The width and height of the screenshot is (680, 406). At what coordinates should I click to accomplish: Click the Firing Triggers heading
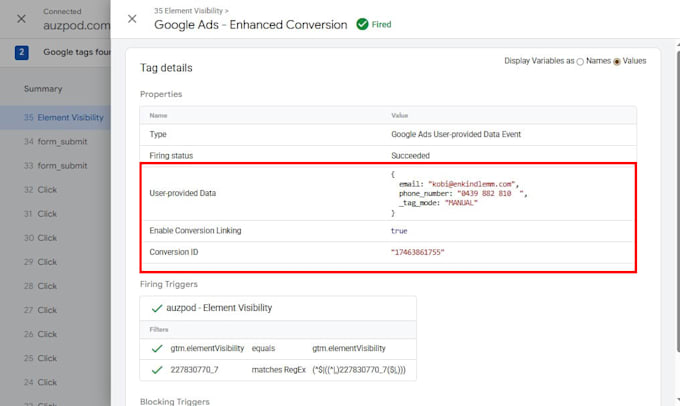pos(169,284)
